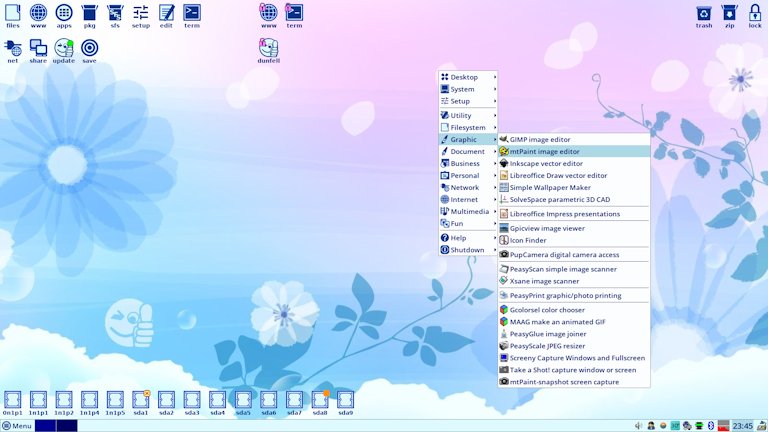Expand the Shutdown submenu
Viewport: 768px width, 432px height.
click(468, 250)
